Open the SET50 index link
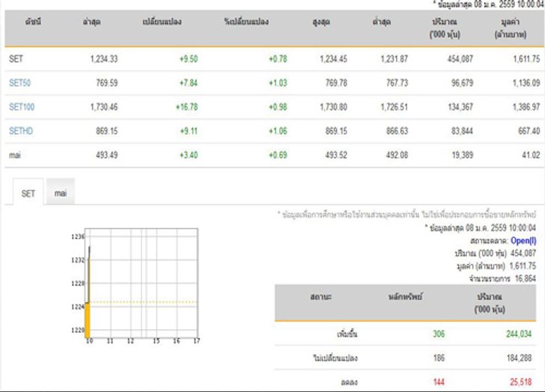Viewport: 545px width, 392px height. coord(19,83)
